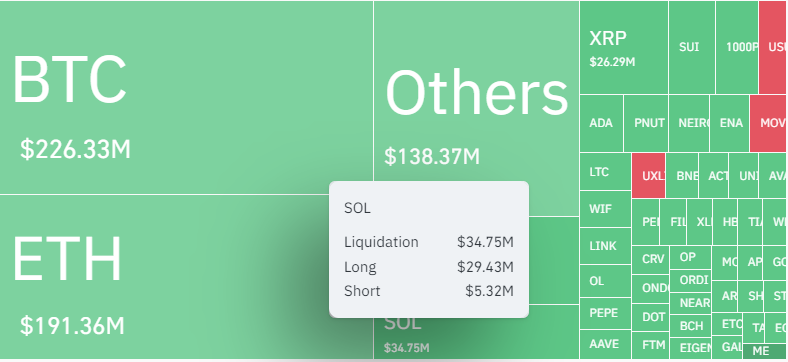Select the ONDO tile
Image resolution: width=788 pixels, height=362 pixels.
click(x=650, y=288)
